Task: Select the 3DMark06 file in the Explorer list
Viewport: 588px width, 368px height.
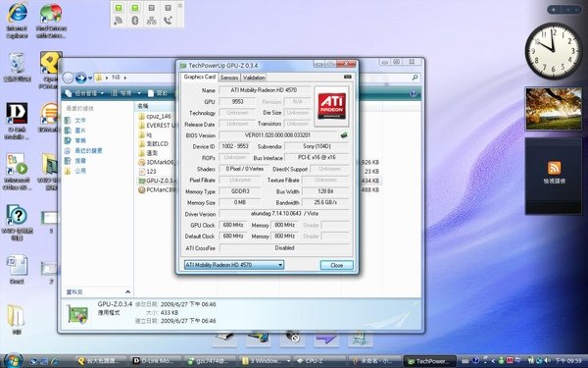Action: click(x=157, y=162)
